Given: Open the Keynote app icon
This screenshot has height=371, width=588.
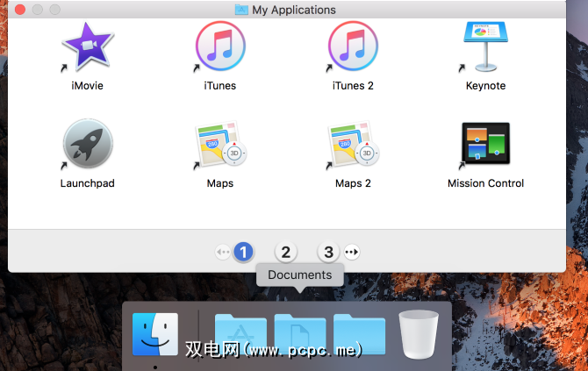Looking at the screenshot, I should coord(485,46).
